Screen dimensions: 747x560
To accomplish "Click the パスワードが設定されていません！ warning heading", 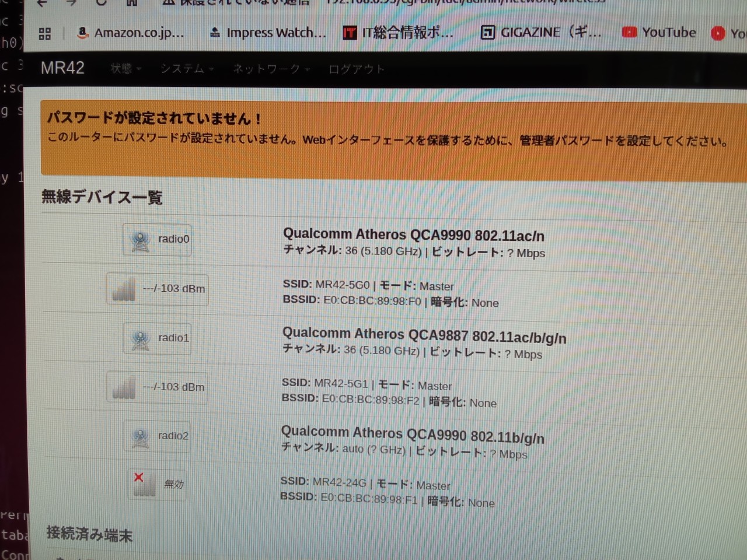I will (x=155, y=118).
